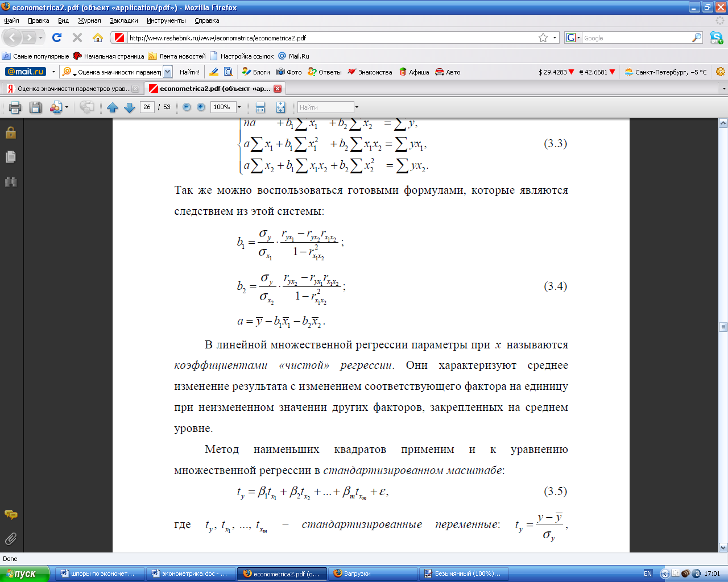Open Загрузки taskbar window

(373, 573)
